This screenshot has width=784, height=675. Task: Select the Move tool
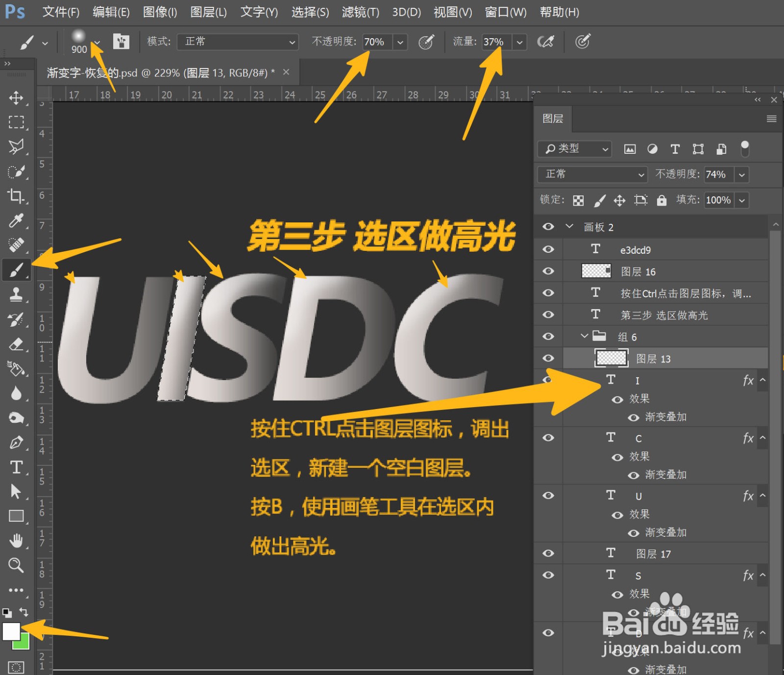[16, 98]
